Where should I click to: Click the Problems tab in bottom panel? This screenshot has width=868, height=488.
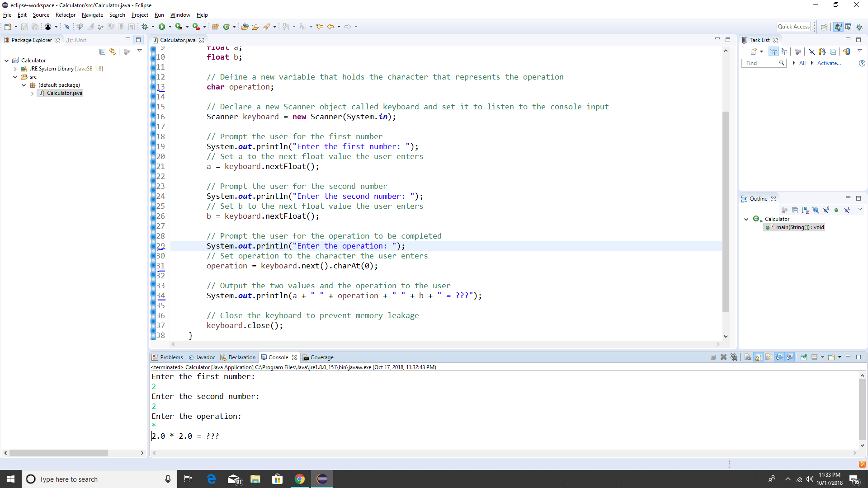(168, 357)
